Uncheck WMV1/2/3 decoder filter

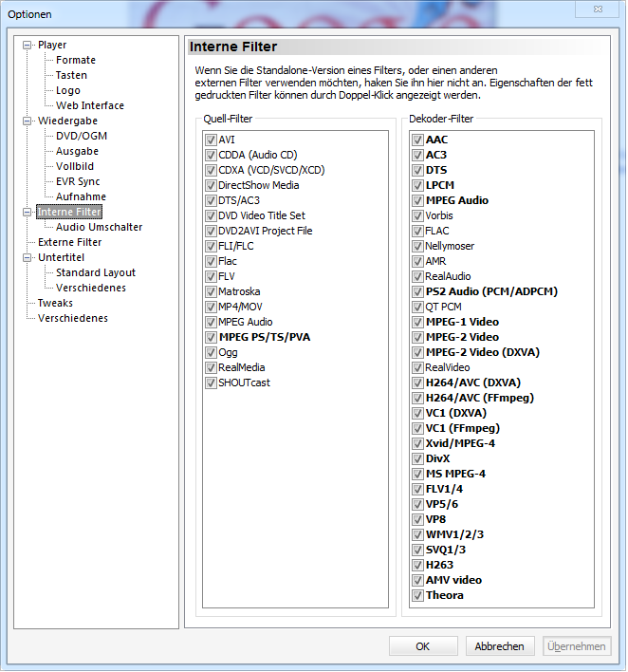pyautogui.click(x=417, y=534)
